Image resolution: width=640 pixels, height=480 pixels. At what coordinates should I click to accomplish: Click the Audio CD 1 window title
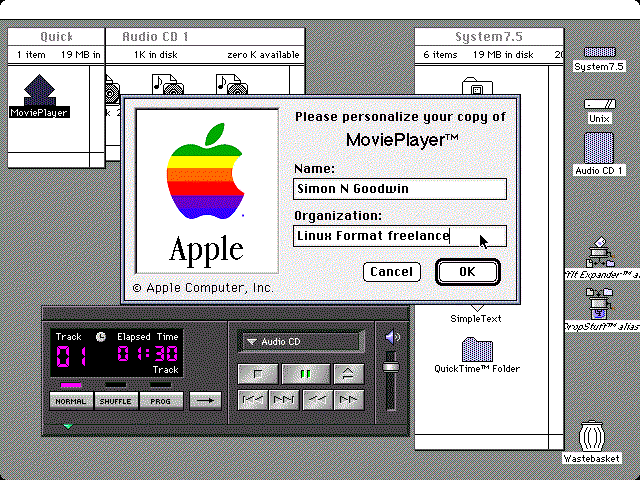tap(156, 37)
